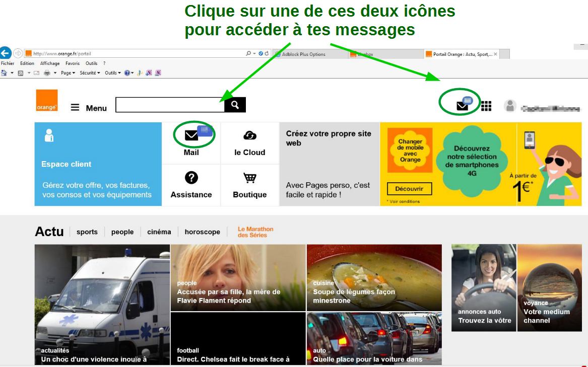Click the Découvrir button in the yellow banner
Screen dimensions: 588x367
click(409, 189)
